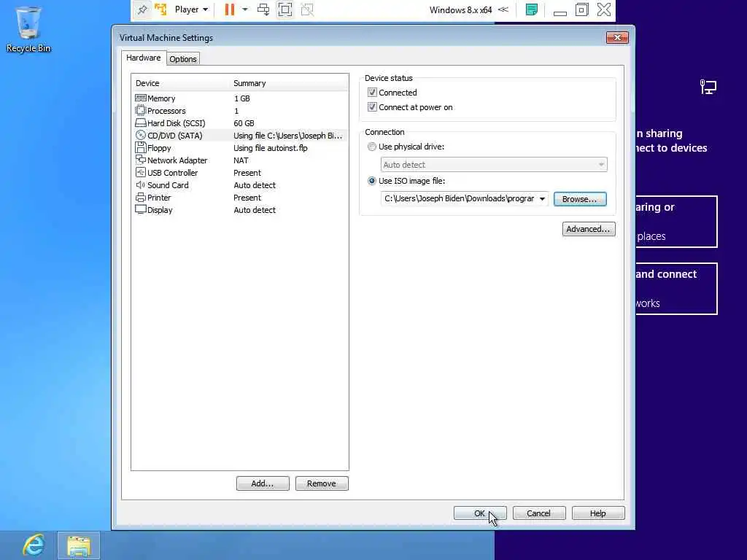Click Browse... button
The height and width of the screenshot is (560, 747).
pyautogui.click(x=580, y=199)
